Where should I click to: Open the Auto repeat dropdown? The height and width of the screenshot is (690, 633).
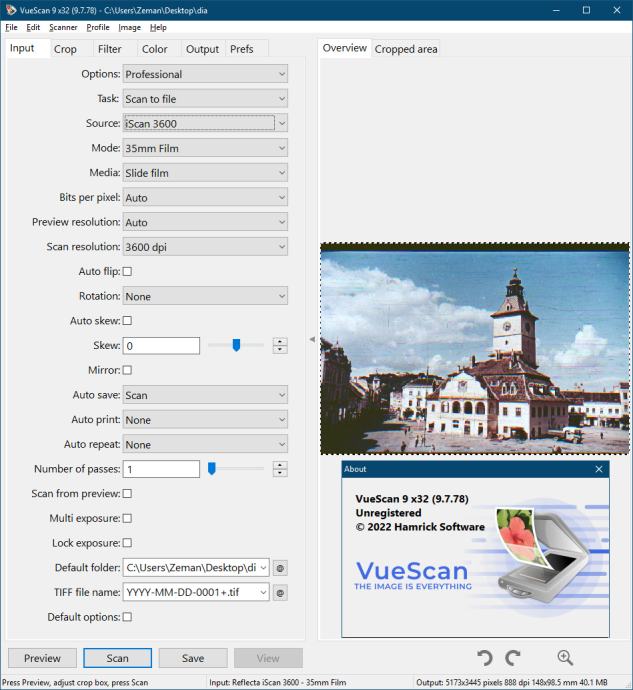(x=205, y=444)
